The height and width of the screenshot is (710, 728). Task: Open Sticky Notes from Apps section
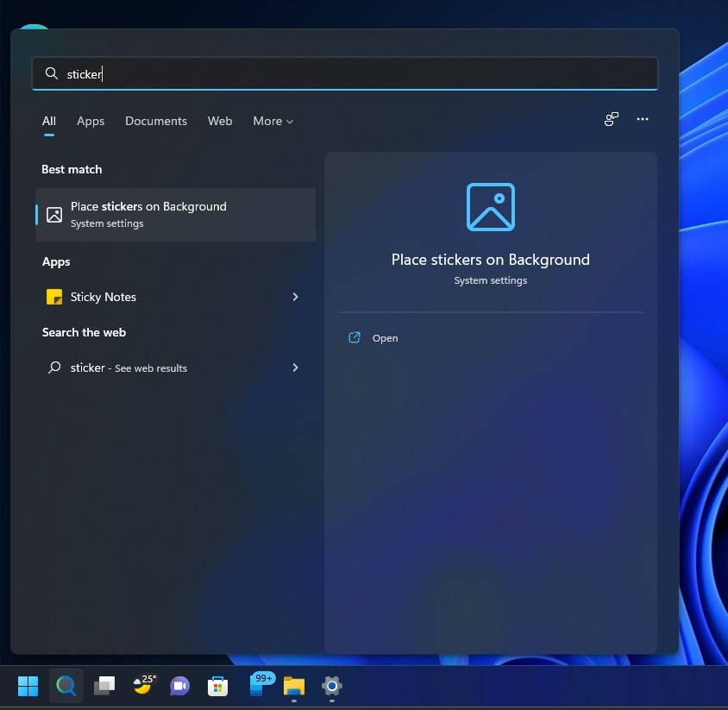point(103,297)
